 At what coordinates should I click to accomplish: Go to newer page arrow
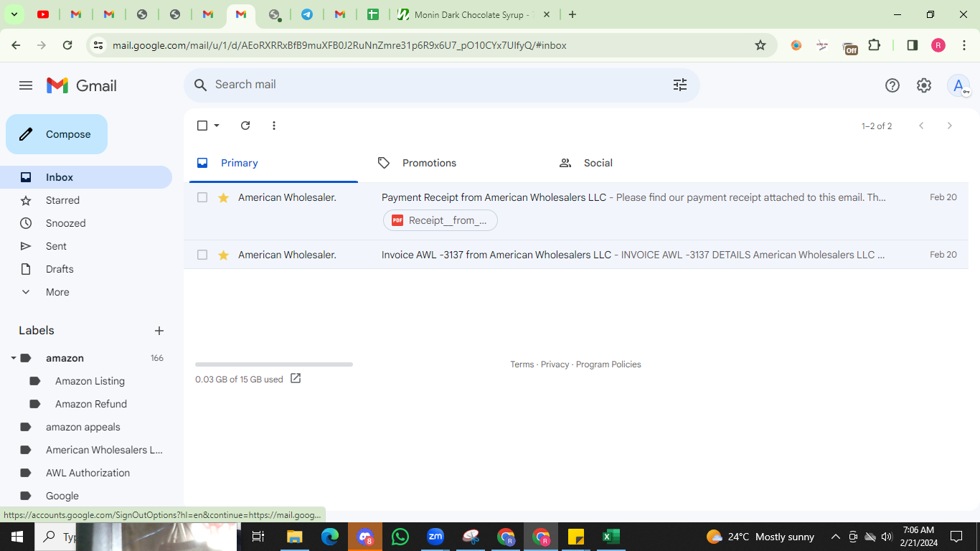(921, 126)
